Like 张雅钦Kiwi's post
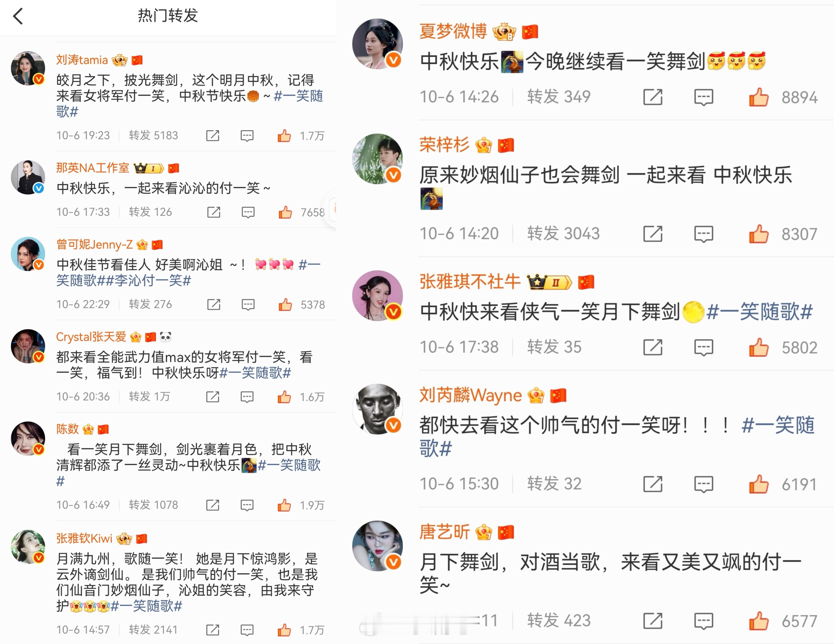 284,630
